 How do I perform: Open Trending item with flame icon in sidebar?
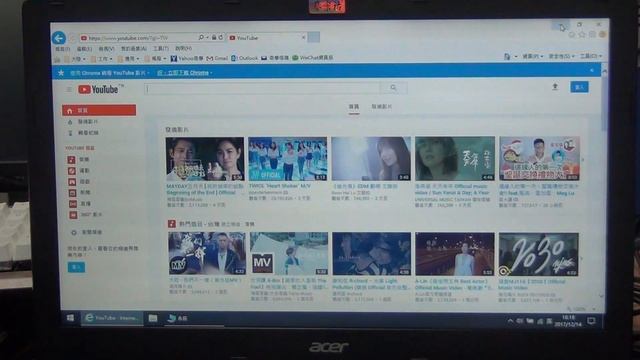(x=83, y=122)
